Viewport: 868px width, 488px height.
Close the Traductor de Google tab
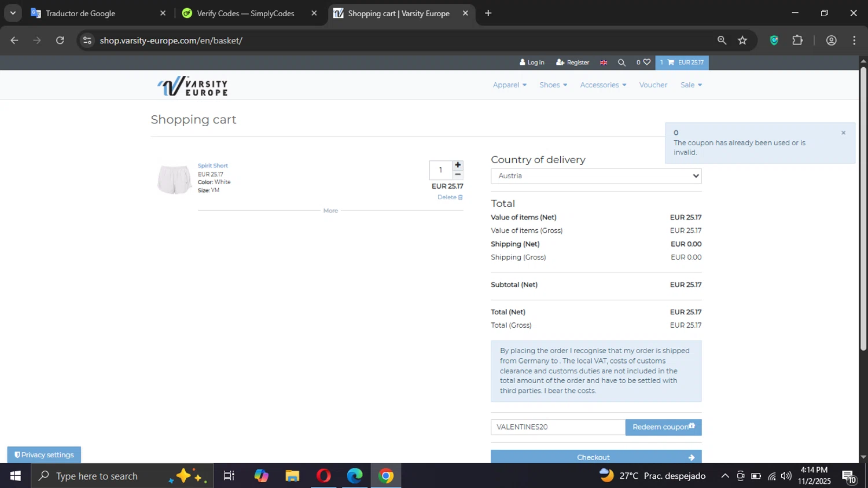(x=163, y=13)
